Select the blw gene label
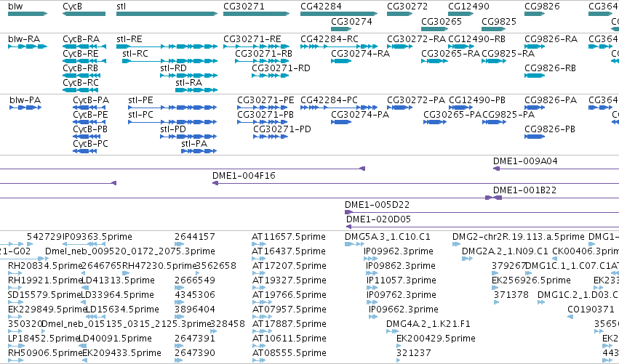 click(x=15, y=7)
